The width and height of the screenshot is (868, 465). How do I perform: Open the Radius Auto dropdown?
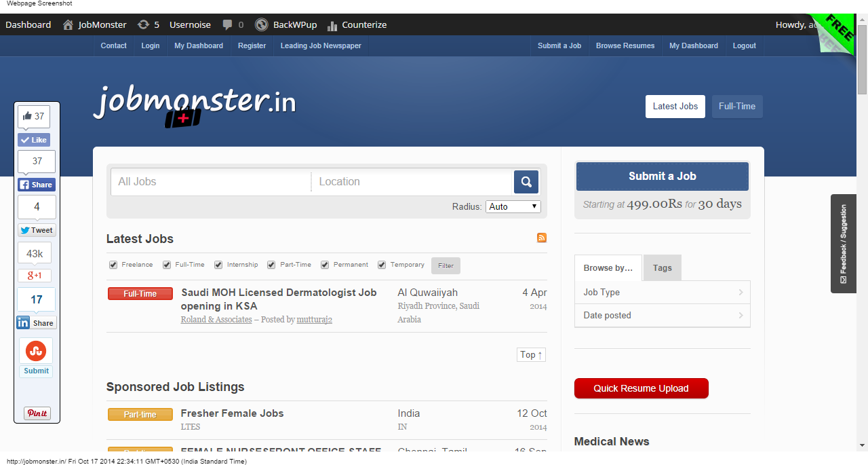point(513,206)
